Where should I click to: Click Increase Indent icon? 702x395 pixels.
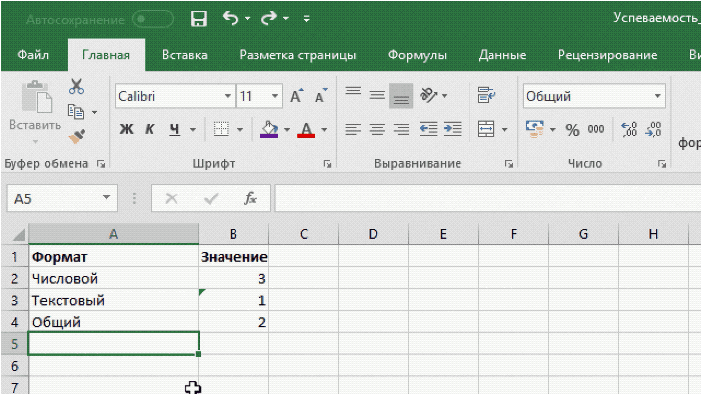pos(453,129)
